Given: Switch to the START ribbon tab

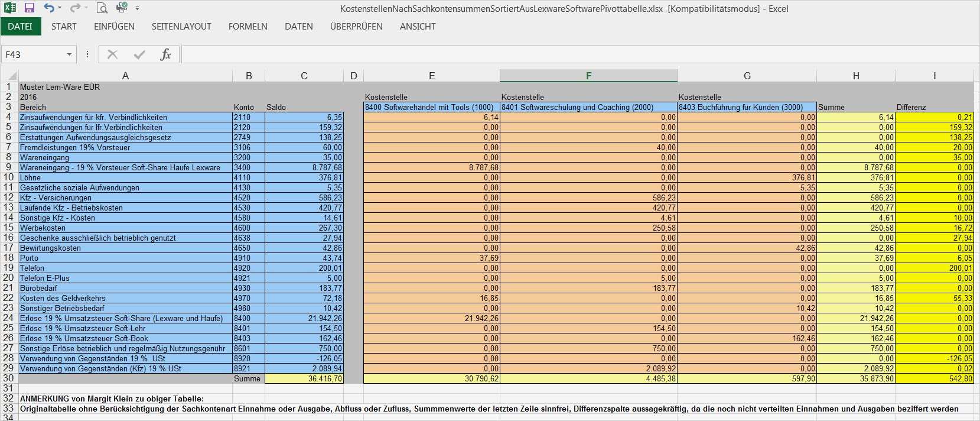Looking at the screenshot, I should (x=64, y=27).
